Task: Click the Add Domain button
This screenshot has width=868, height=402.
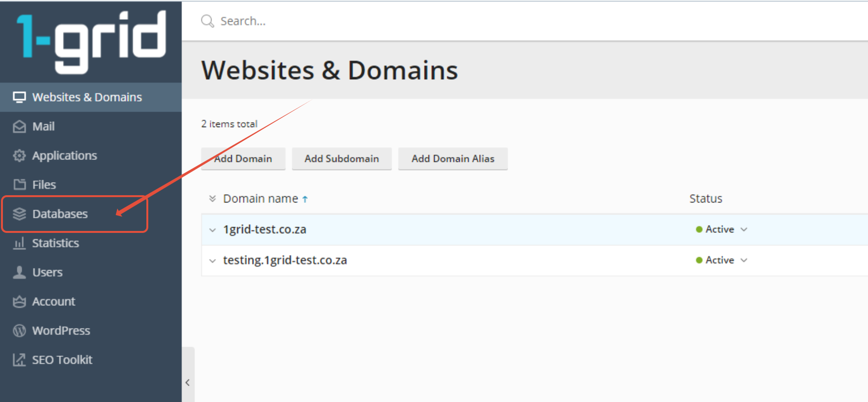Action: (243, 158)
